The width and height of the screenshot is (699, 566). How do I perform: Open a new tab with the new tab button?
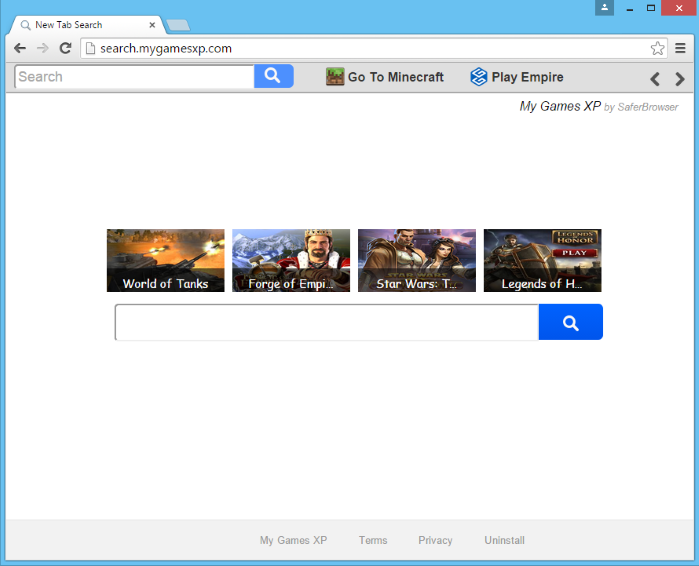click(x=178, y=25)
